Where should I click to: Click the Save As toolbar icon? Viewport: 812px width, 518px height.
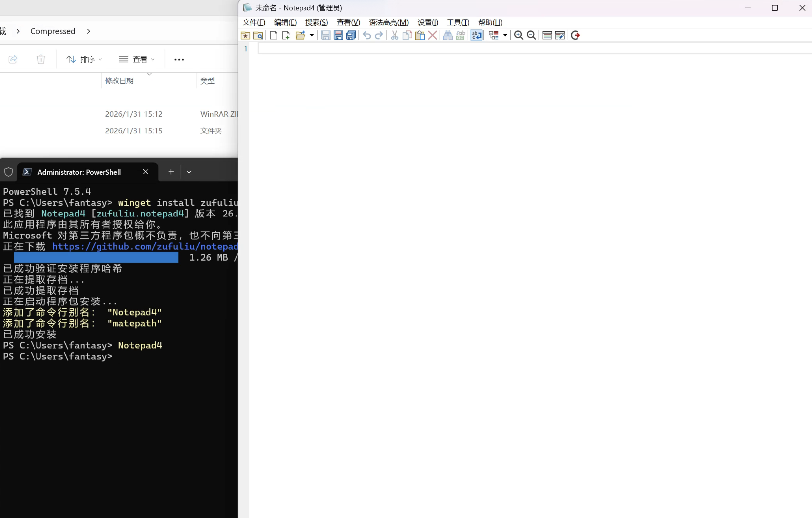(338, 35)
